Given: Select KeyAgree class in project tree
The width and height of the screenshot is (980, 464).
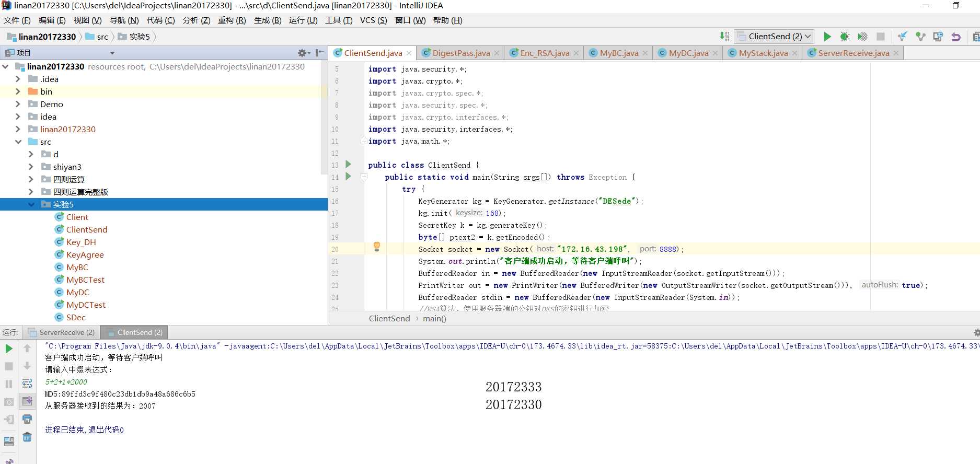Looking at the screenshot, I should [85, 254].
